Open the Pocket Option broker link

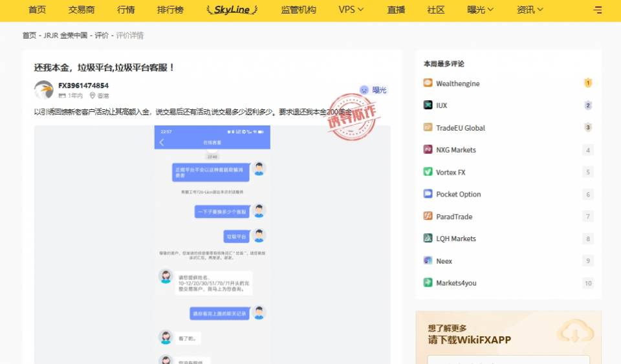458,194
